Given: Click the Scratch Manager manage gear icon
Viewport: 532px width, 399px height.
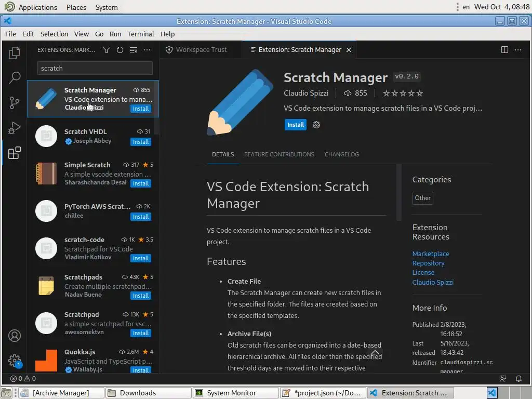Looking at the screenshot, I should coord(316,125).
